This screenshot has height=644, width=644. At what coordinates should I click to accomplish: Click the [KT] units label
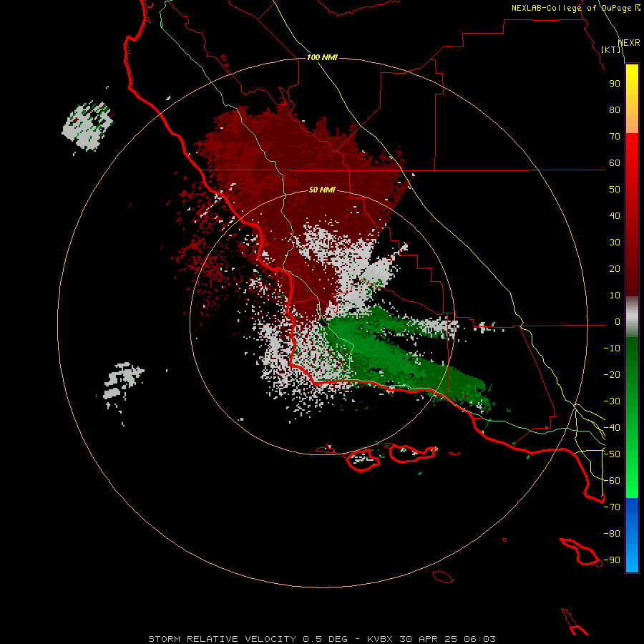tap(611, 49)
